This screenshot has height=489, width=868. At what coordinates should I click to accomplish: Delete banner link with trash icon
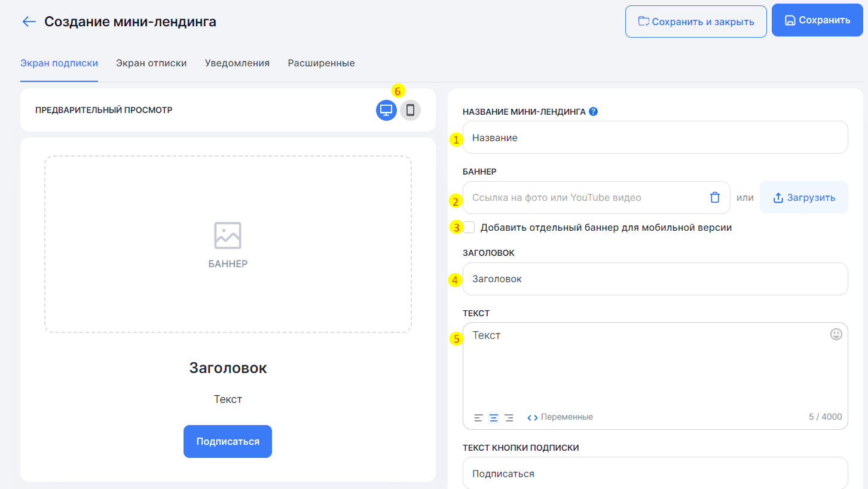click(714, 197)
